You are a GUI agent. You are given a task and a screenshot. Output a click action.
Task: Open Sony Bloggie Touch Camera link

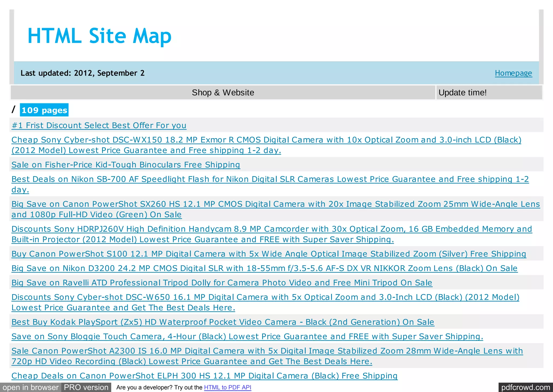coord(247,337)
